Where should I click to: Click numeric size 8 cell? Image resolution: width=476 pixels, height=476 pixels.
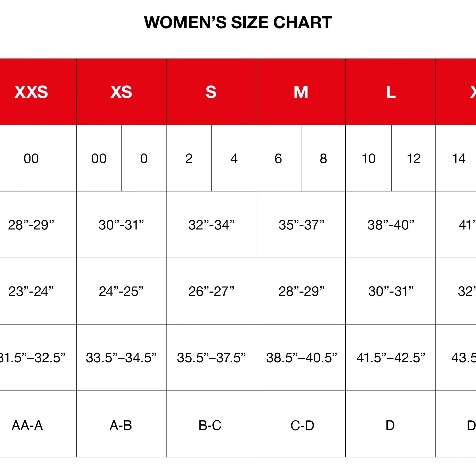click(323, 158)
